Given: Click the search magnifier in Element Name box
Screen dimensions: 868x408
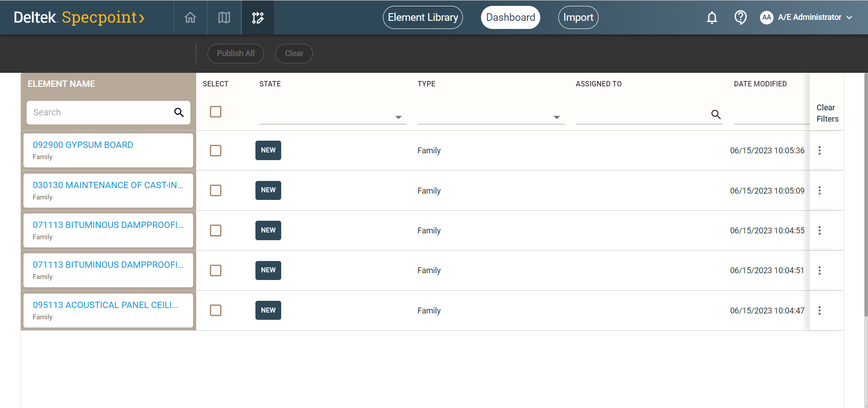Looking at the screenshot, I should pyautogui.click(x=179, y=113).
